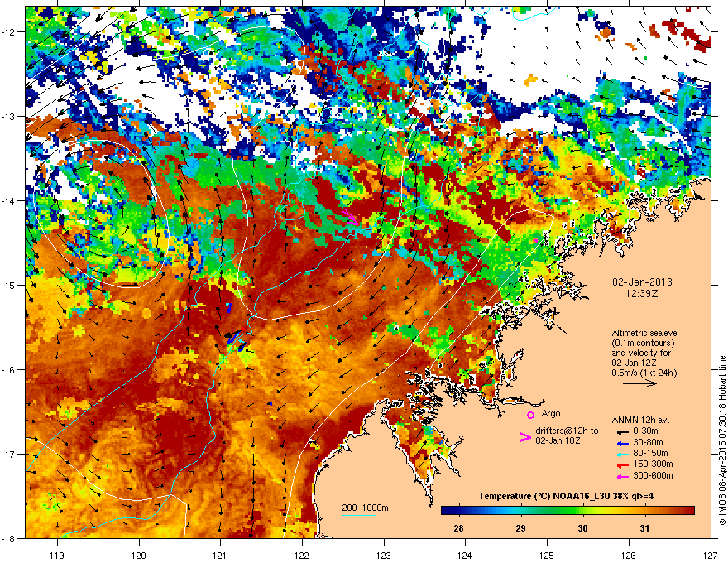Click the latitude axis label '-14'
This screenshot has height=563, width=728.
8,201
